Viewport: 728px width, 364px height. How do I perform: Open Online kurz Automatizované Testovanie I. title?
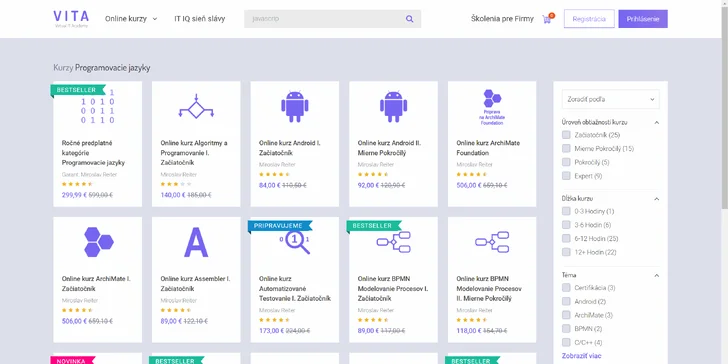tap(295, 288)
